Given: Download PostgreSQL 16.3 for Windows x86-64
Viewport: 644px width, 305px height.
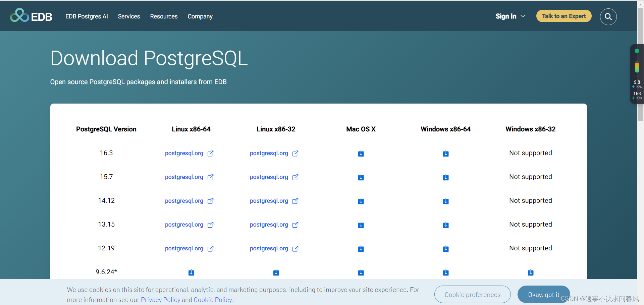Looking at the screenshot, I should tap(446, 154).
